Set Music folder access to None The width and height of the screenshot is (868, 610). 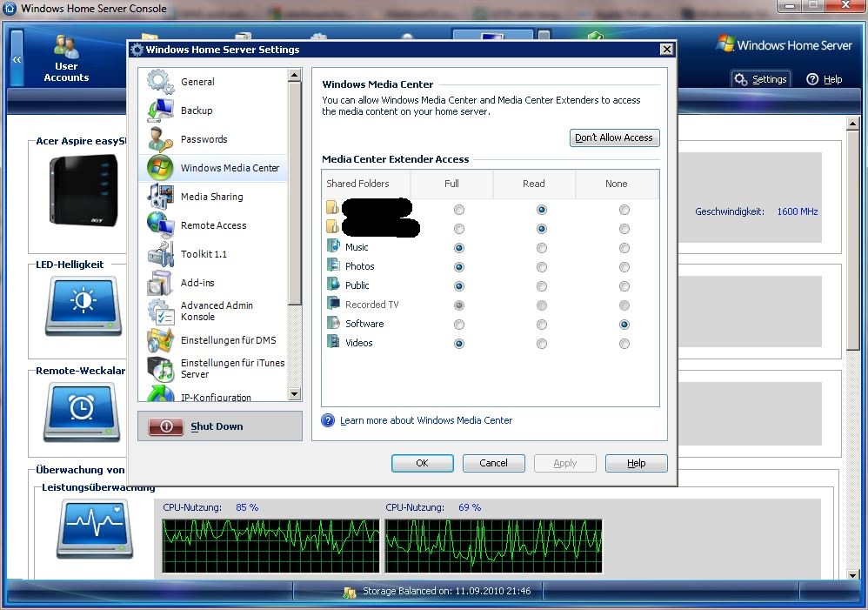[624, 247]
